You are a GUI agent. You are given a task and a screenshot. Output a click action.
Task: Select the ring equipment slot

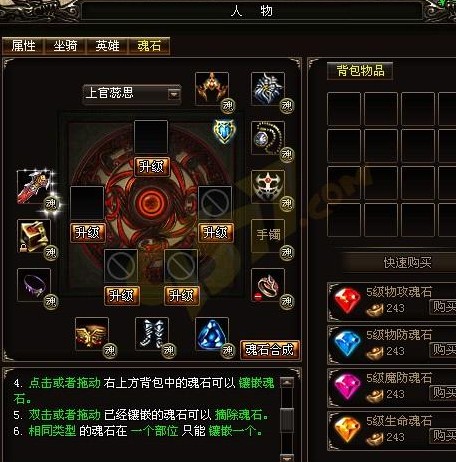pyautogui.click(x=268, y=285)
